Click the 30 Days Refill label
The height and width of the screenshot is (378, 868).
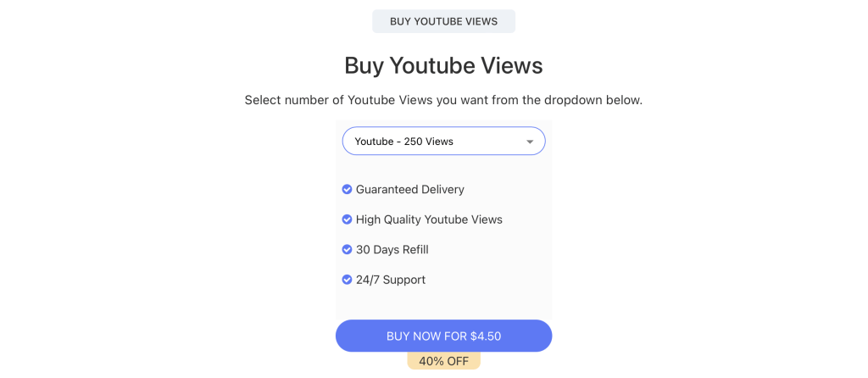(392, 250)
